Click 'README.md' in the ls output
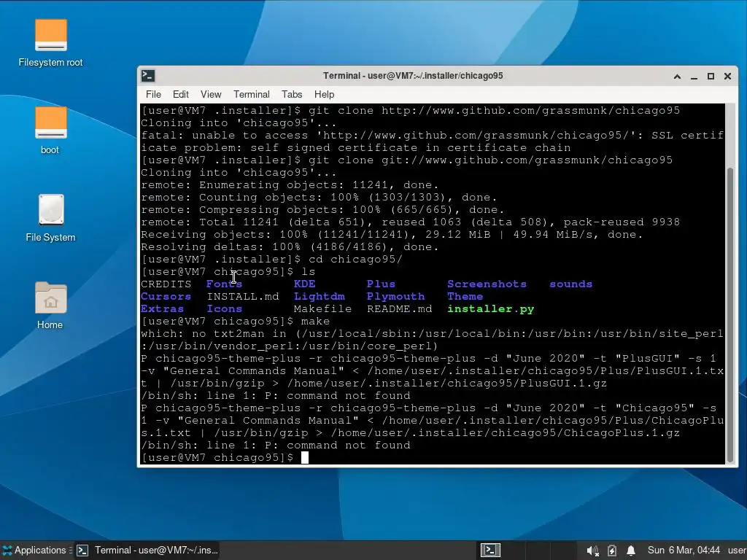The image size is (747, 560). pyautogui.click(x=399, y=308)
